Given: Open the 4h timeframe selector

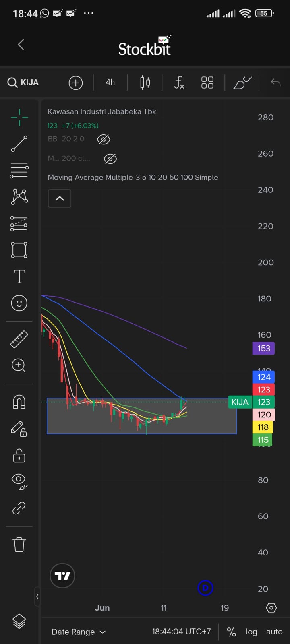Looking at the screenshot, I should click(110, 82).
